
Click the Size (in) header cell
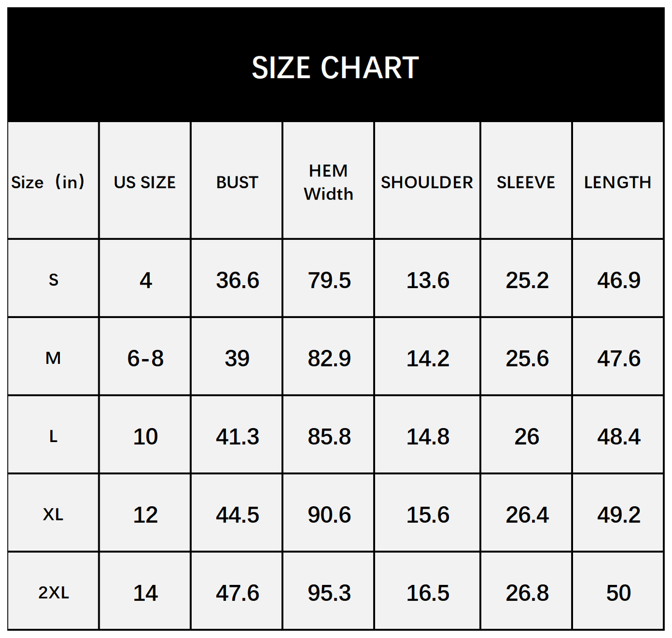point(48,183)
